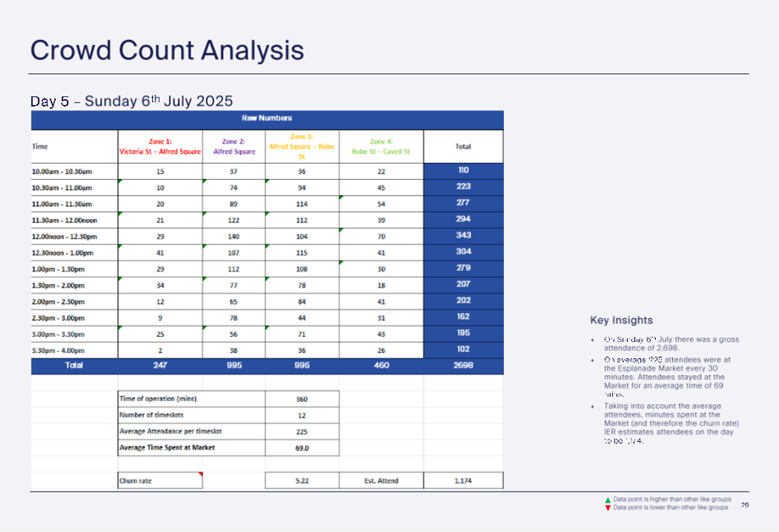Click the 343 total cell

coord(463,236)
